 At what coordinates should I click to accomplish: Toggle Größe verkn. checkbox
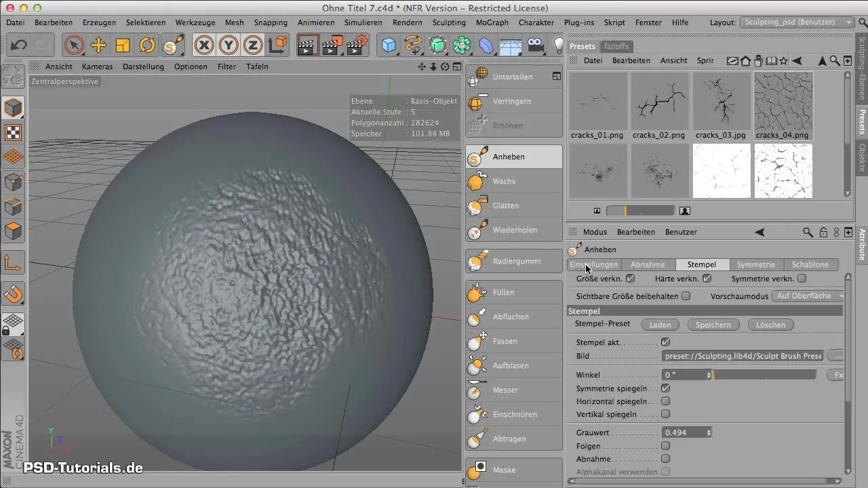coord(631,278)
